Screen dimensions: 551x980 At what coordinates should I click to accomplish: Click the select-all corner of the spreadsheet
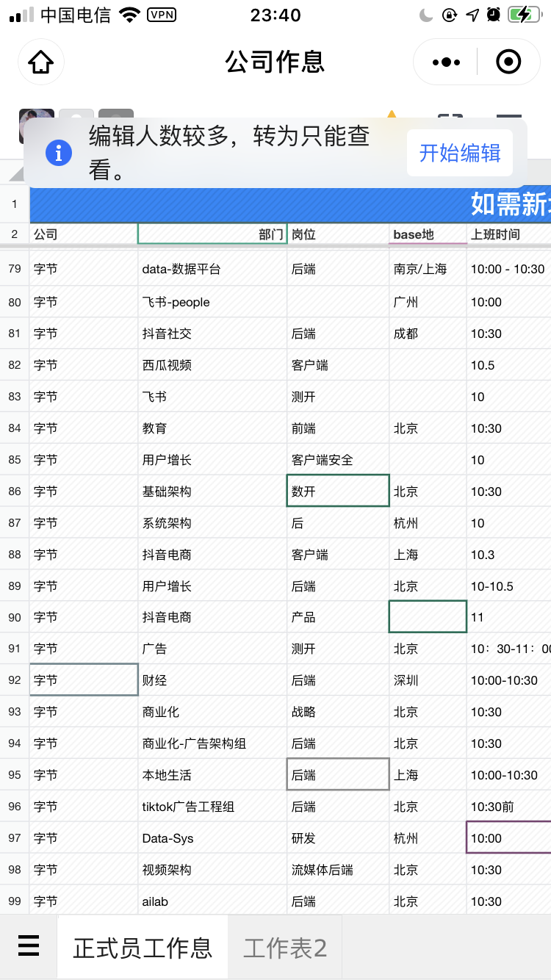(x=13, y=174)
